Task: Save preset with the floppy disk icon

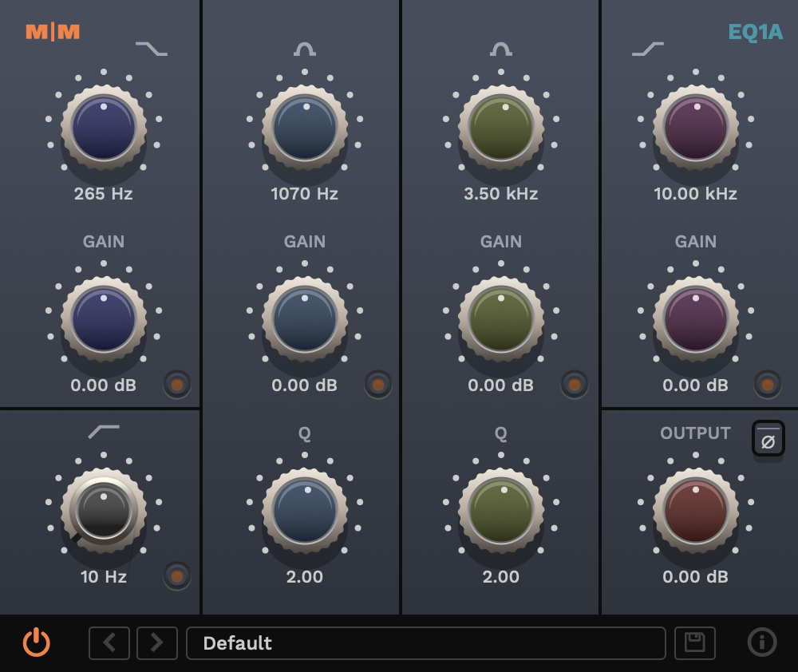Action: tap(695, 643)
